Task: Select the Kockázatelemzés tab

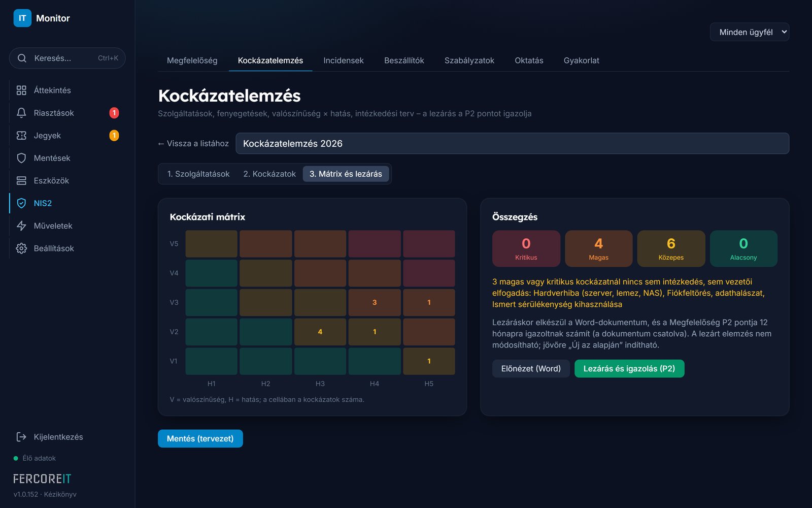Action: pos(270,60)
